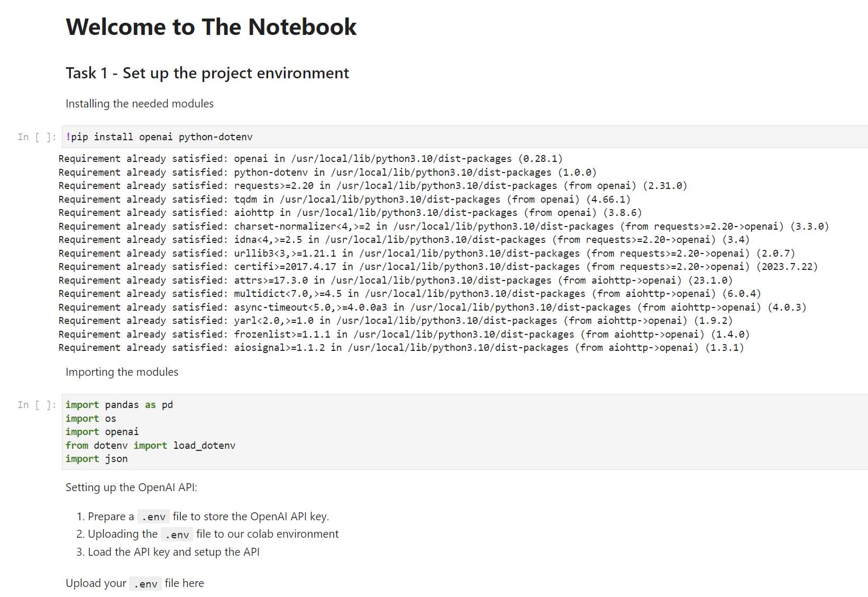Click the charset-normalizer requirement output line
This screenshot has height=597, width=868.
pyautogui.click(x=443, y=227)
